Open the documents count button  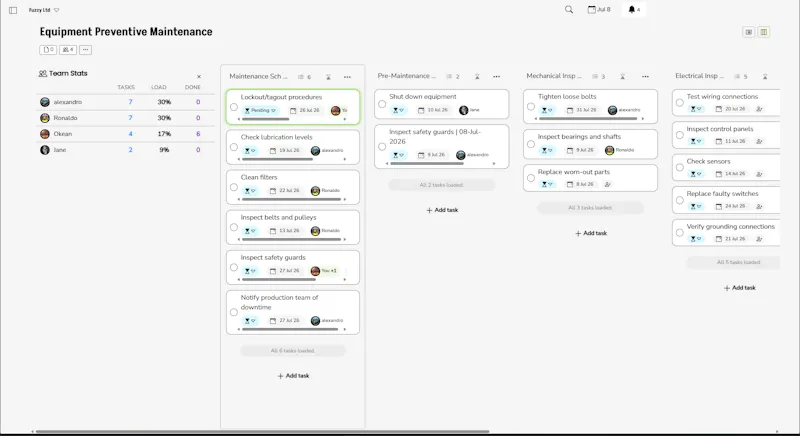click(48, 50)
